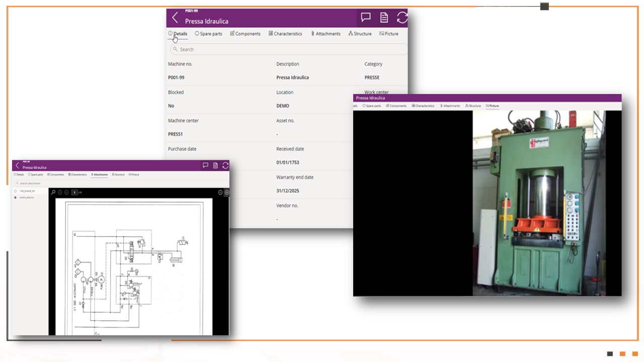This screenshot has height=362, width=644.
Task: Select warranty end date 31/12/2025
Action: point(288,191)
